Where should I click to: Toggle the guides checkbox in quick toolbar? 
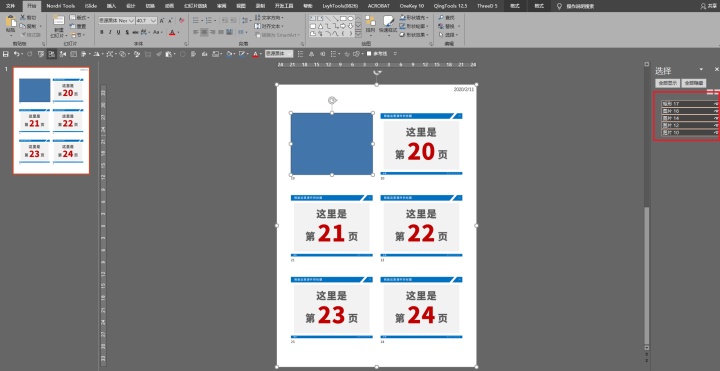pyautogui.click(x=369, y=54)
